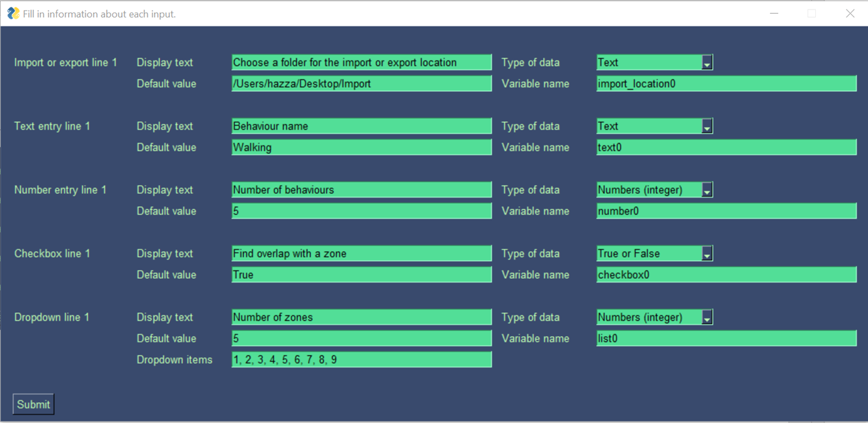Select the checkbox0 variable name field
868x423 pixels.
pos(725,274)
